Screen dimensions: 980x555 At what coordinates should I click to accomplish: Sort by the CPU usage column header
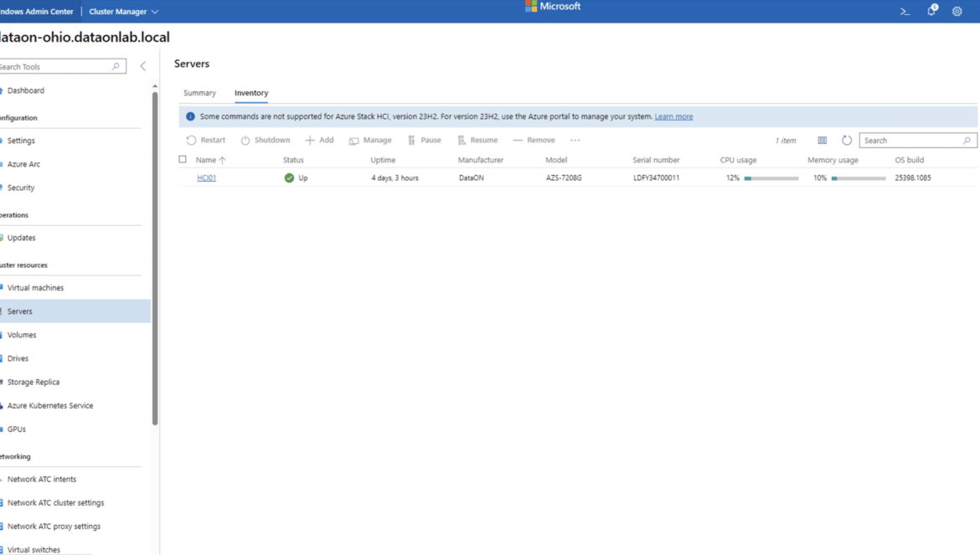click(738, 161)
